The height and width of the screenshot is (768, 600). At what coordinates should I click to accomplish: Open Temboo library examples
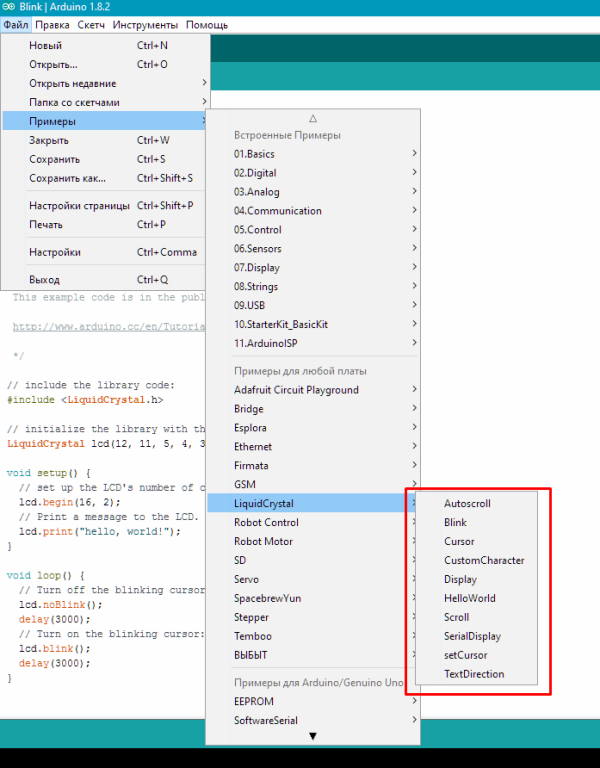pyautogui.click(x=313, y=636)
